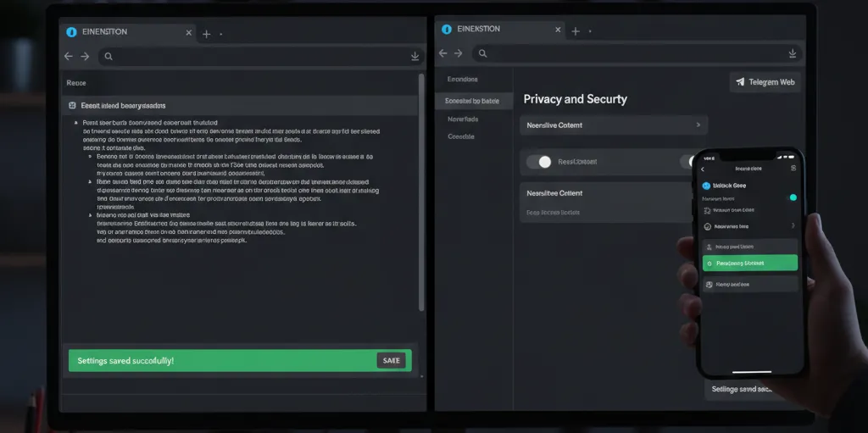Go forward in the left browser window
This screenshot has width=868, height=433.
(x=85, y=57)
